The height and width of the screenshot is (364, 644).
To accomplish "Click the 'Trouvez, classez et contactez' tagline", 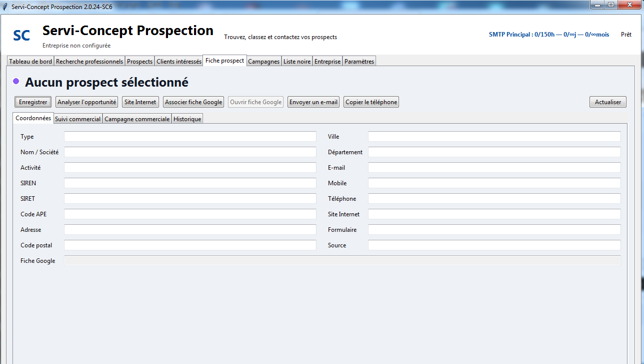I will tap(280, 37).
